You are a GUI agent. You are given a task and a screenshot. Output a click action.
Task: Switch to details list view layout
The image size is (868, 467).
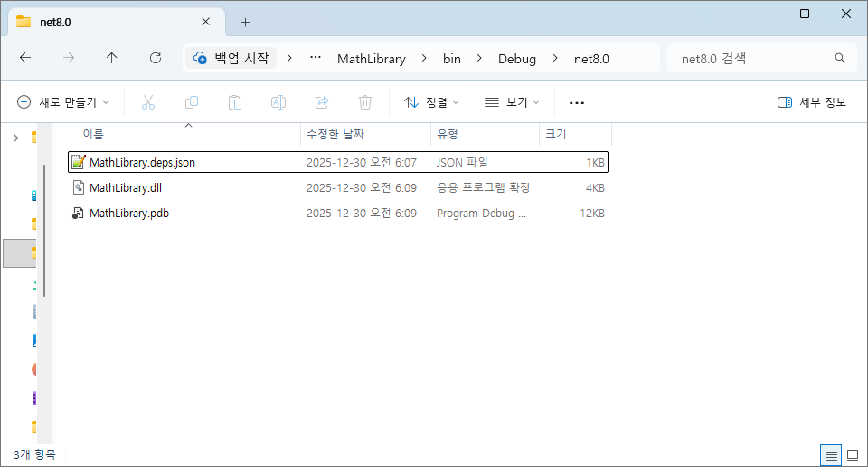(830, 454)
